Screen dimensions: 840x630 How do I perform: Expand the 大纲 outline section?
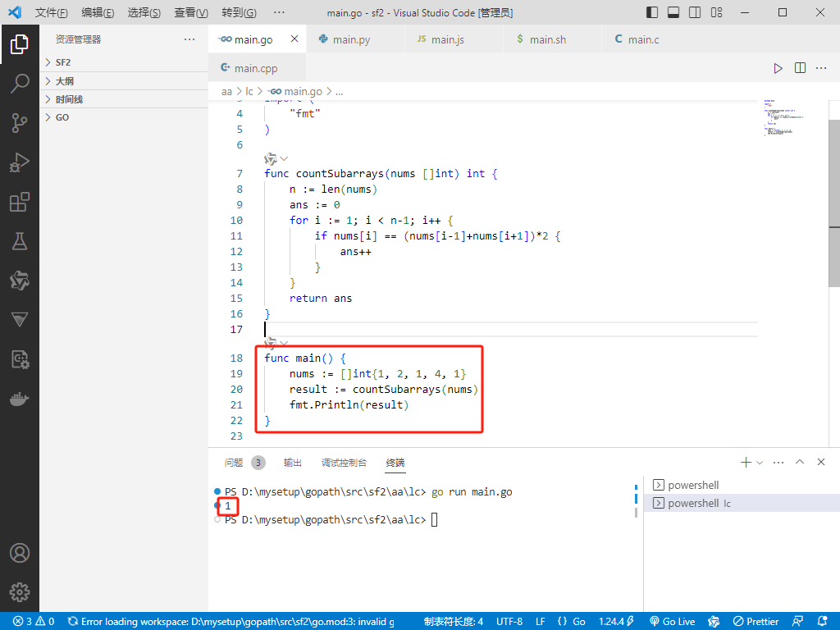[x=124, y=81]
